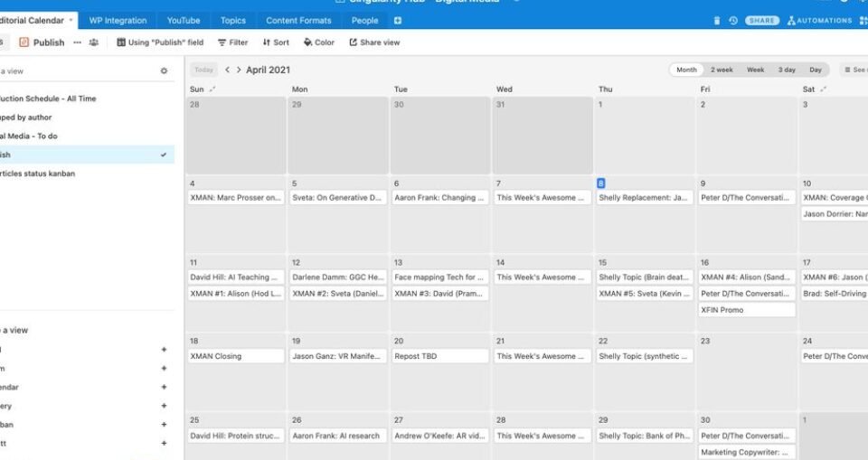Go to the next month arrow
This screenshot has height=460, width=868.
pyautogui.click(x=239, y=70)
